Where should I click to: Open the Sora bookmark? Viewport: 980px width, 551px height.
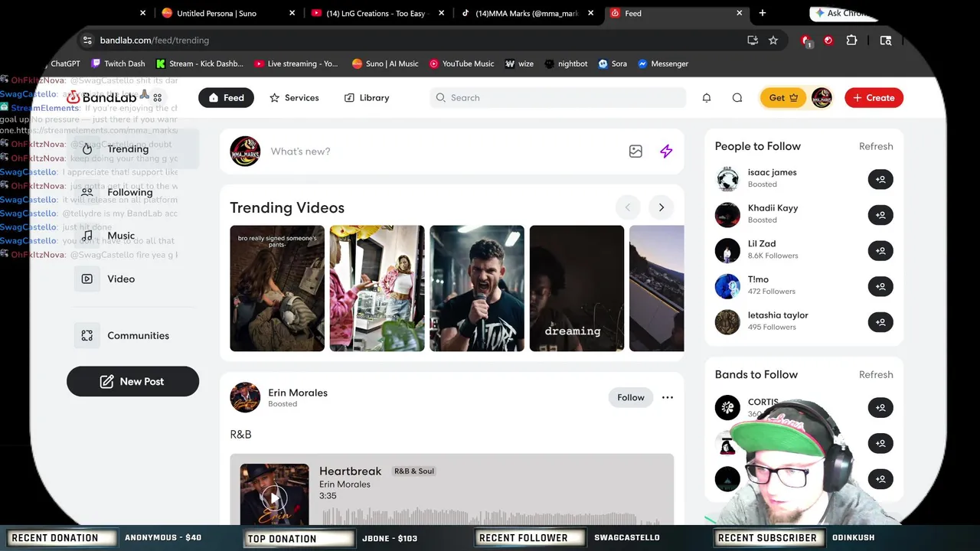click(x=612, y=64)
